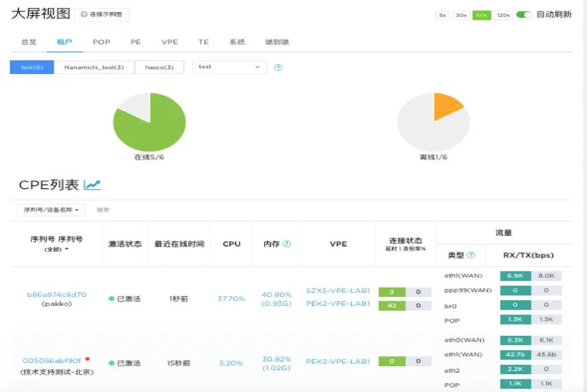The width and height of the screenshot is (587, 392).
Task: Select the 120s refresh interval
Action: (x=503, y=15)
